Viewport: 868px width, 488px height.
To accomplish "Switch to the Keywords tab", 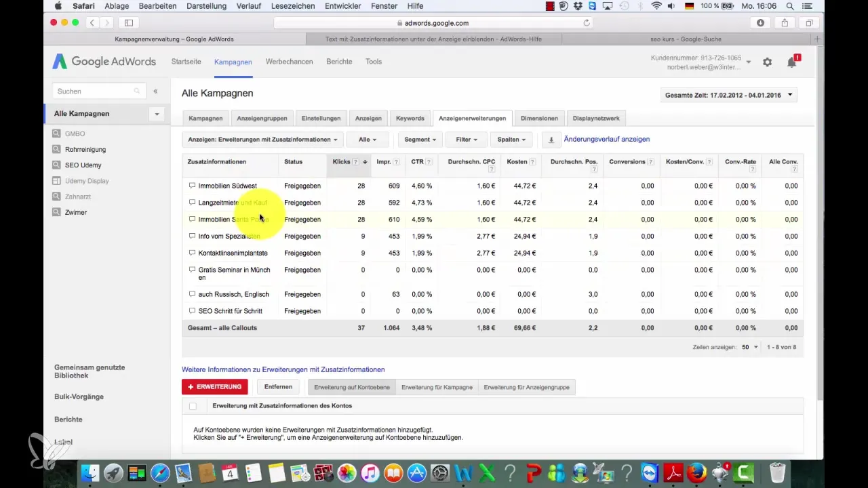I will [410, 118].
